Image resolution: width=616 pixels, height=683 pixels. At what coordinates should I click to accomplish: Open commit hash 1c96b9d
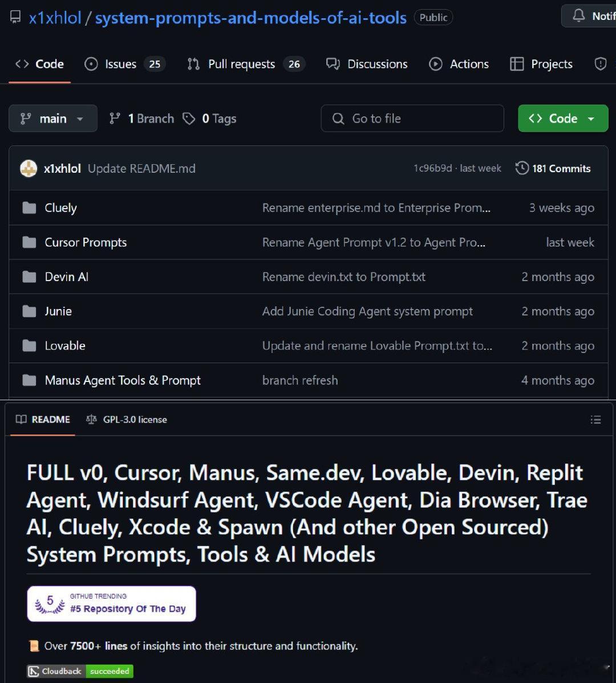point(432,169)
